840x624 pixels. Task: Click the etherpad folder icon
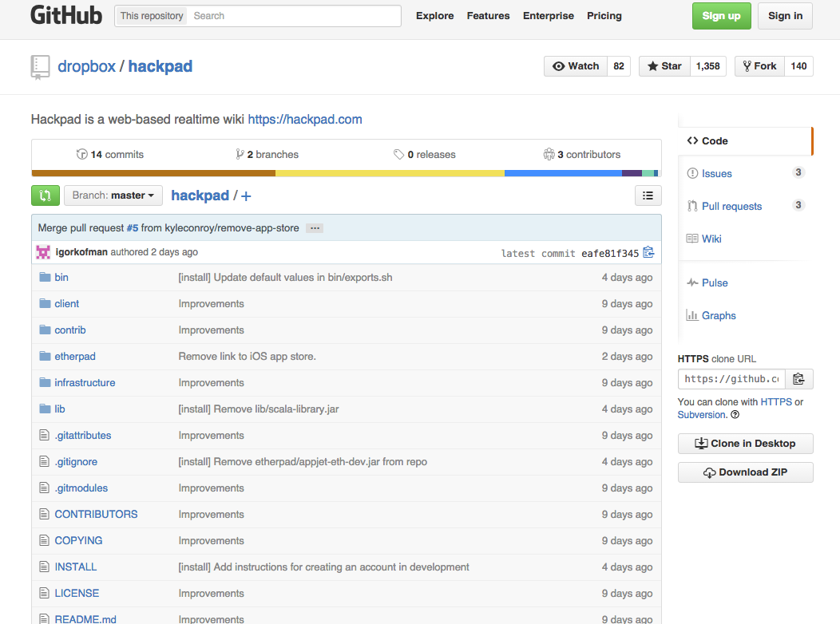point(45,356)
